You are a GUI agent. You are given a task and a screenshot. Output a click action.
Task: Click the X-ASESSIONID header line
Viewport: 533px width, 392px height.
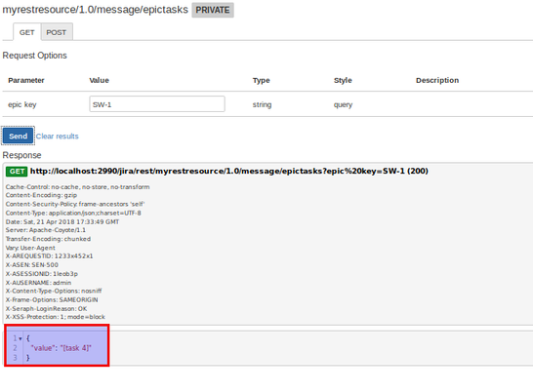[x=41, y=274]
